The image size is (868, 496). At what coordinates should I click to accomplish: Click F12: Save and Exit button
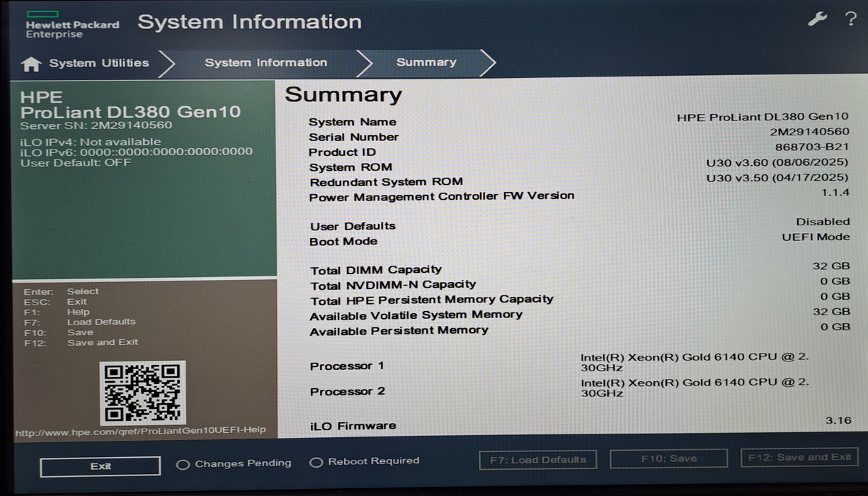(799, 457)
